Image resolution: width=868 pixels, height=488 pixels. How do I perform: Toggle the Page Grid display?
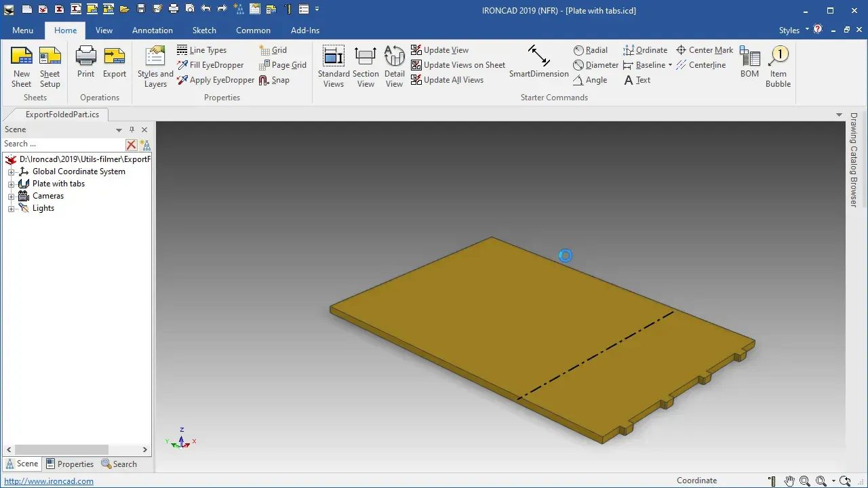coord(283,65)
